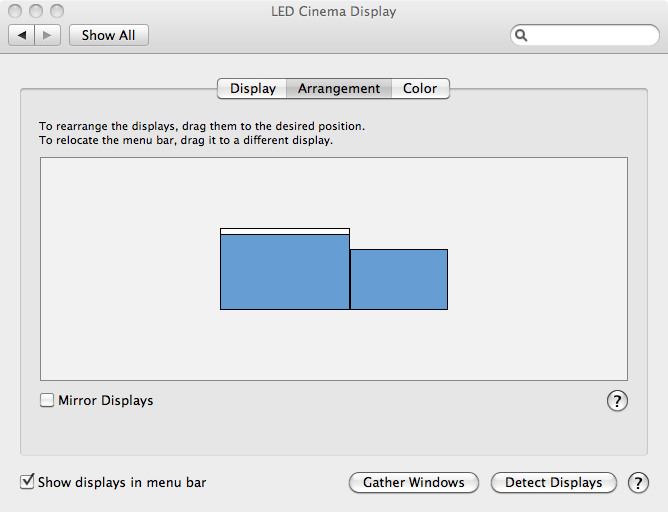Viewport: 668px width, 512px height.
Task: Click the Detect Displays button
Action: tap(554, 483)
